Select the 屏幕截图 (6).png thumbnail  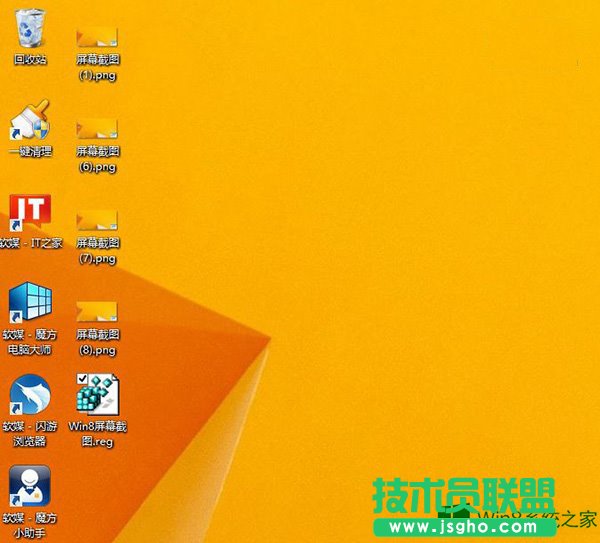[x=97, y=129]
